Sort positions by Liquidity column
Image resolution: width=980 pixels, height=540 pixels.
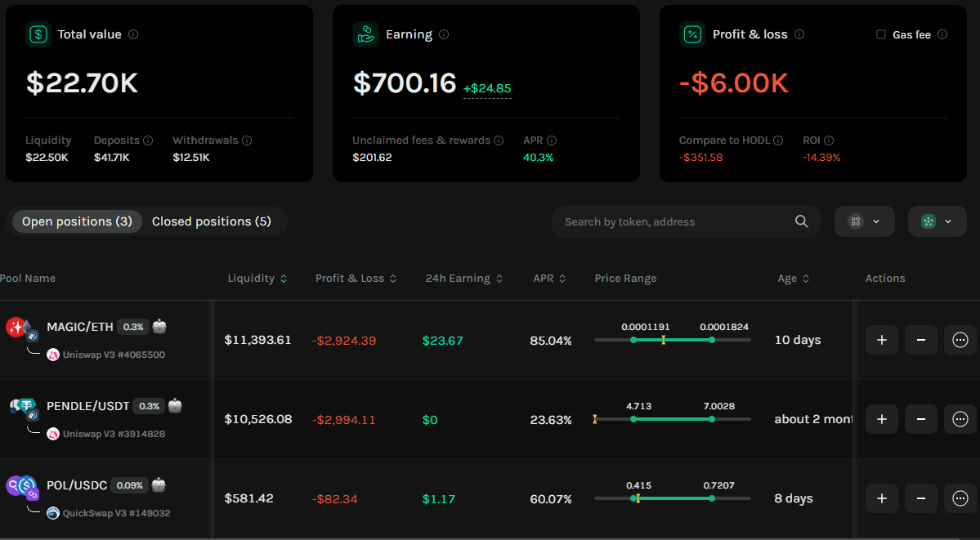point(257,278)
